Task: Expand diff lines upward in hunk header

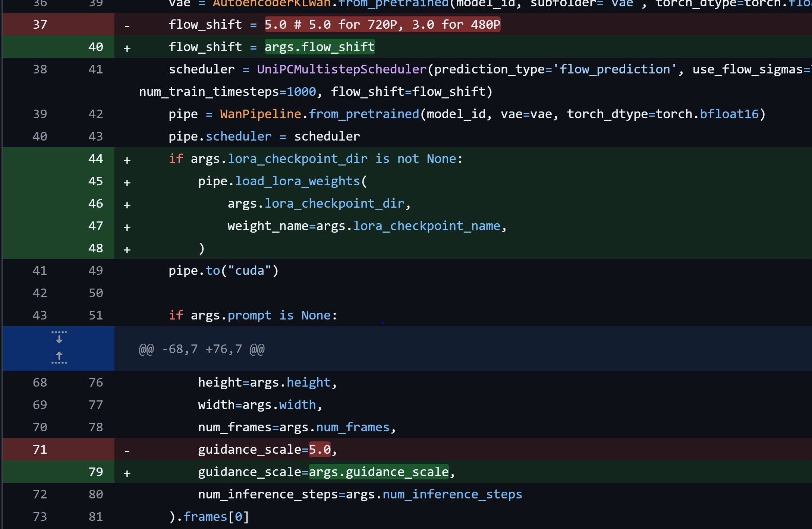Action: 59,358
